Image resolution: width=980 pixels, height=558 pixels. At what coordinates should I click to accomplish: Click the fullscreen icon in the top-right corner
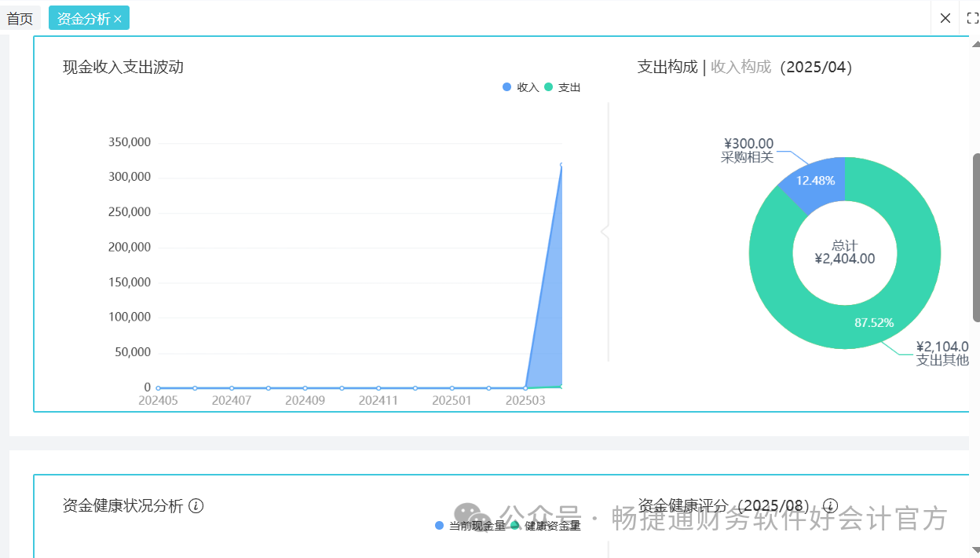coord(972,17)
